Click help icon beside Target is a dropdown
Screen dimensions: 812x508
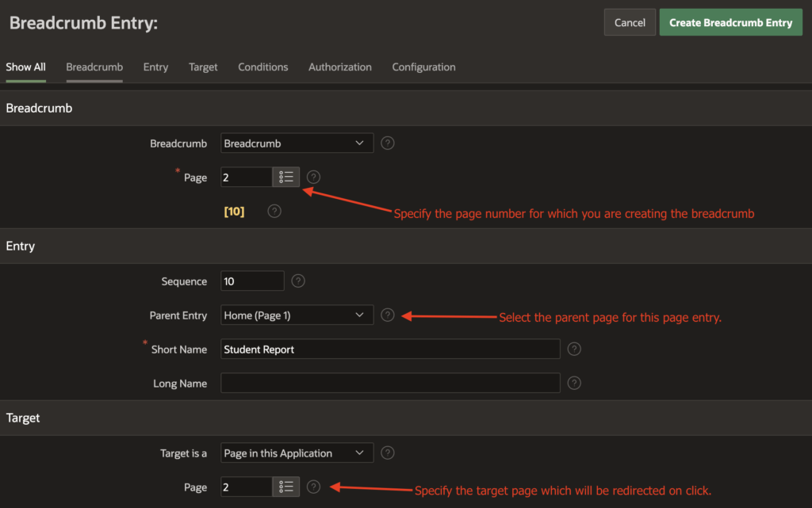coord(387,453)
